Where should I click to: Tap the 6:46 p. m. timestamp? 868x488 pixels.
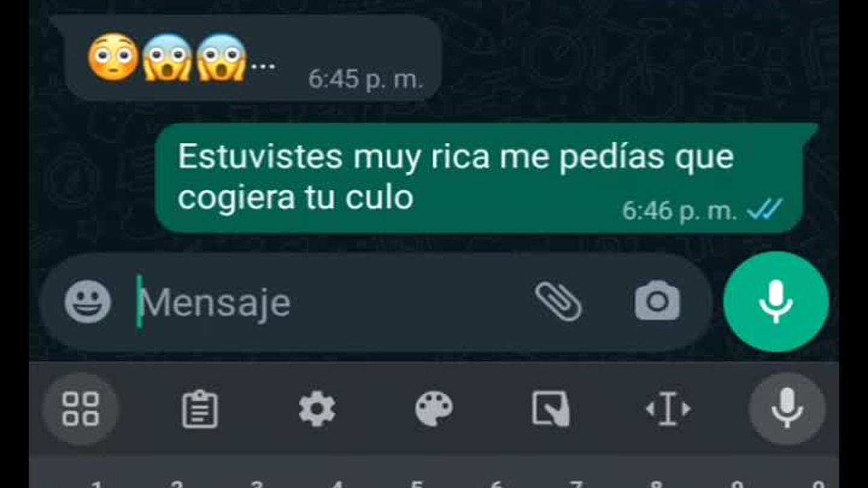pyautogui.click(x=679, y=211)
